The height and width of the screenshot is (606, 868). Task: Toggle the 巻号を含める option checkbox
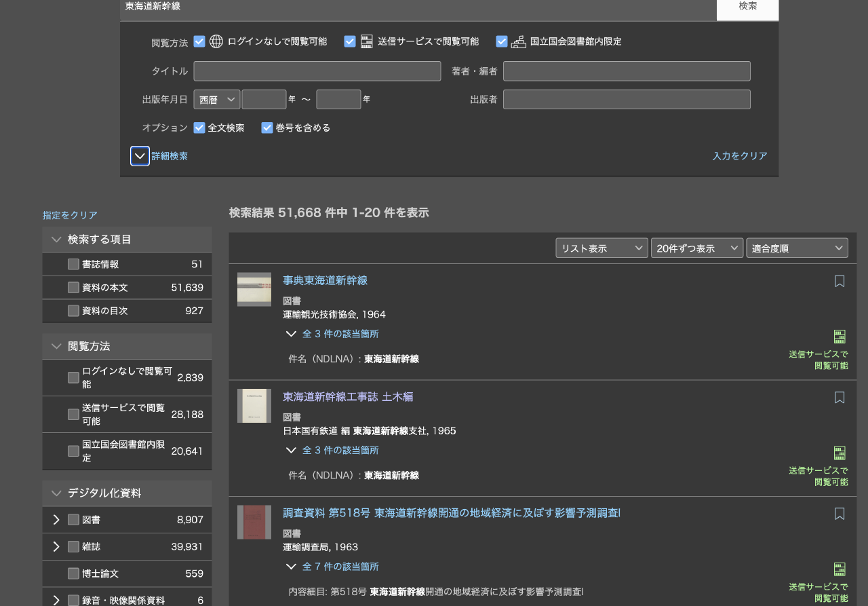click(x=267, y=128)
